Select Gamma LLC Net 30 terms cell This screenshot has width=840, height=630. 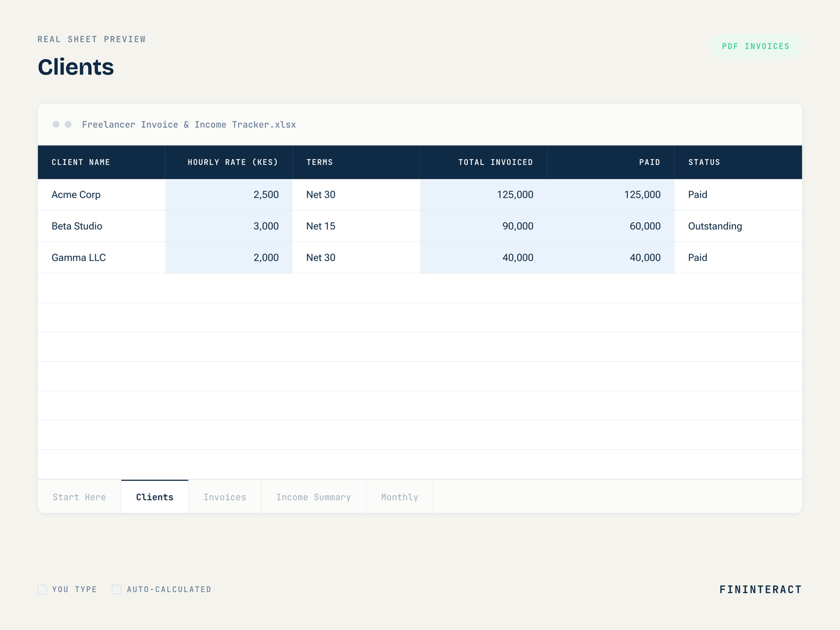click(x=356, y=258)
